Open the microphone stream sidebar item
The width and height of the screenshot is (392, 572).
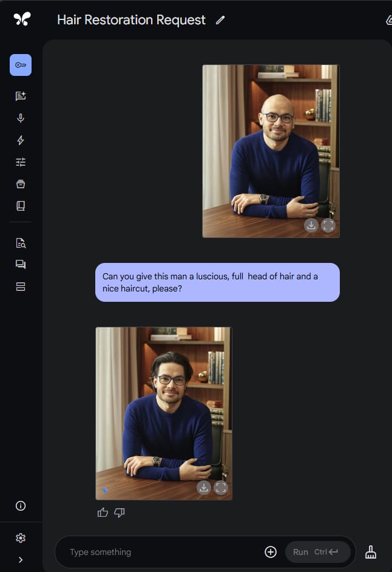click(21, 118)
